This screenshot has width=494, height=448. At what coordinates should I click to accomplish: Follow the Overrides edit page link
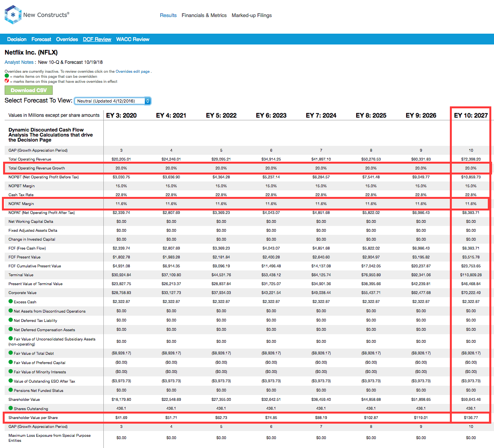(x=132, y=72)
